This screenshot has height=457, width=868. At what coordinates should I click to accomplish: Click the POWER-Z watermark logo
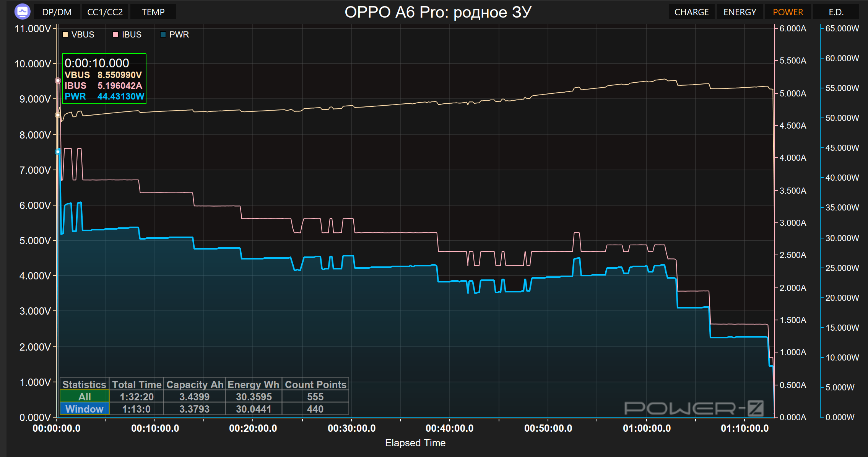pos(694,408)
